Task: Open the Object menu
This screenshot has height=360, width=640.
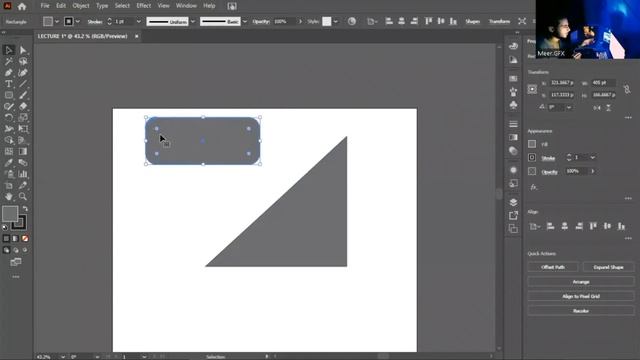Action: [81, 6]
